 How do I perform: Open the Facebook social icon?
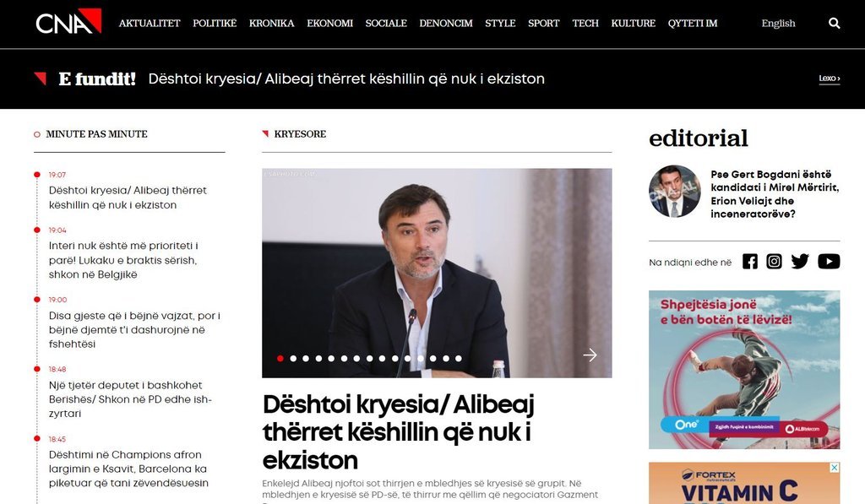point(750,262)
